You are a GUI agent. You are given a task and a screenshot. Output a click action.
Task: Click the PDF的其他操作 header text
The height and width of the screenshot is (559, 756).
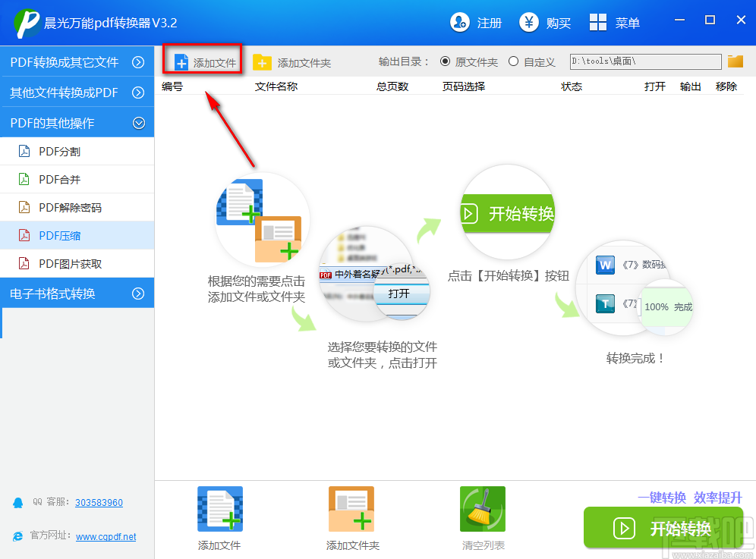[52, 124]
